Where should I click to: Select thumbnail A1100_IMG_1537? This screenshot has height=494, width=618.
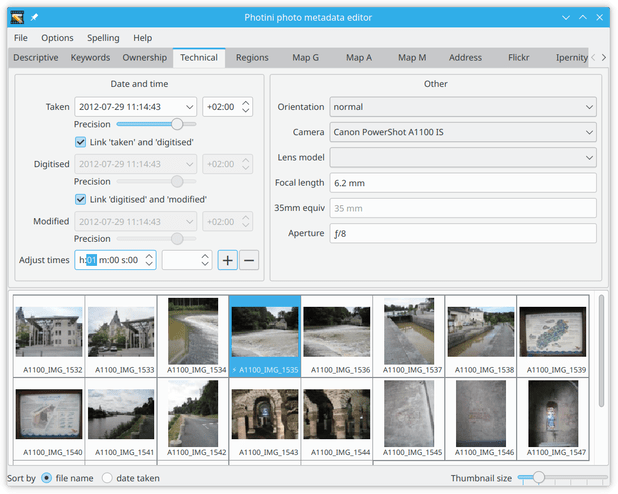click(409, 336)
